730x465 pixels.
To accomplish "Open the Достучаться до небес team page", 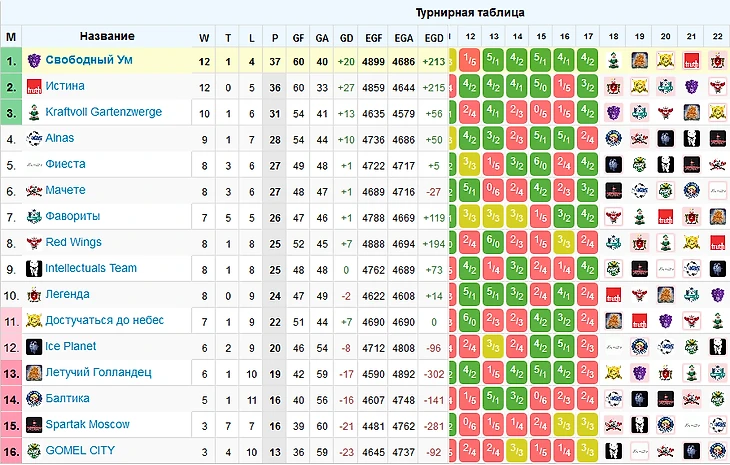I will click(104, 320).
